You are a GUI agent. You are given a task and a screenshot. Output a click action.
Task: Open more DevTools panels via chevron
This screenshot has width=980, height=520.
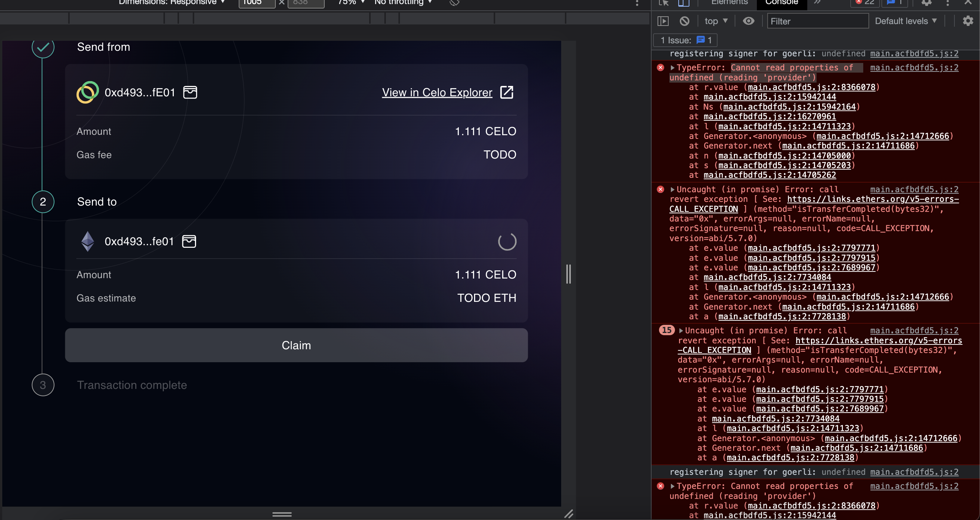(x=818, y=3)
